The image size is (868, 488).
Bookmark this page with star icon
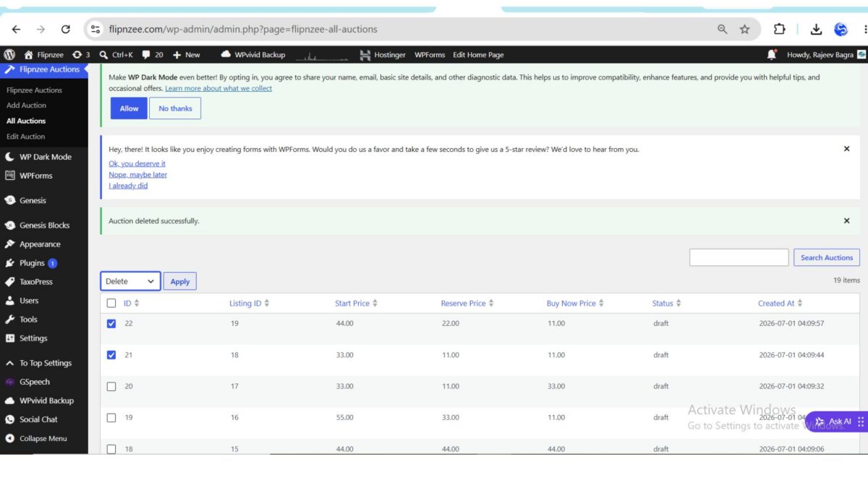[744, 30]
